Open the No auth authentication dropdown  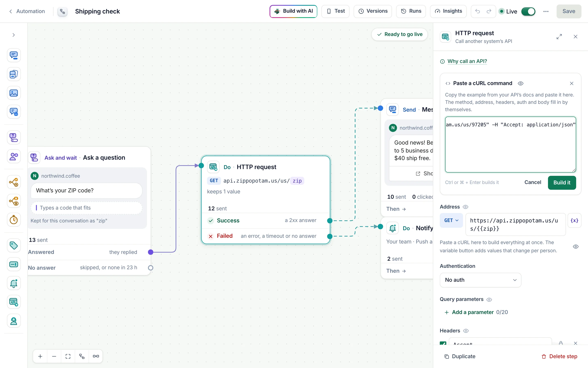(x=480, y=280)
